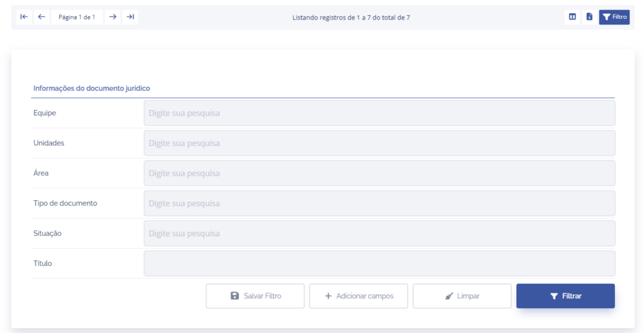This screenshot has width=644, height=333.
Task: Click the Salvar Filtro button
Action: (x=255, y=296)
